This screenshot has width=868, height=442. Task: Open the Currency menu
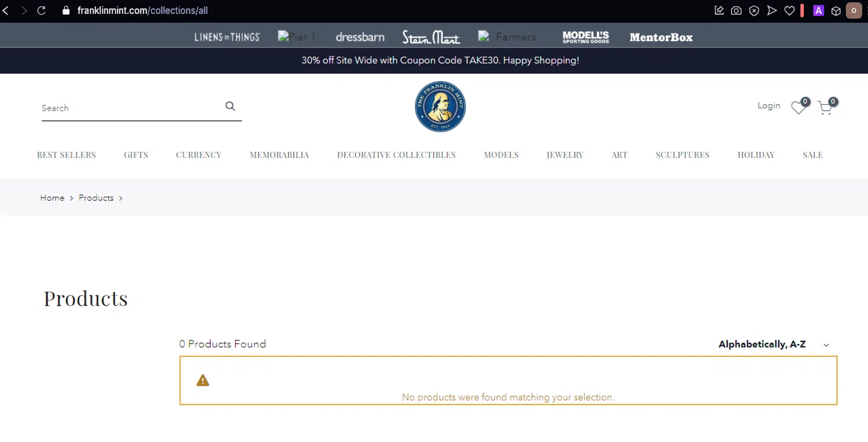198,155
